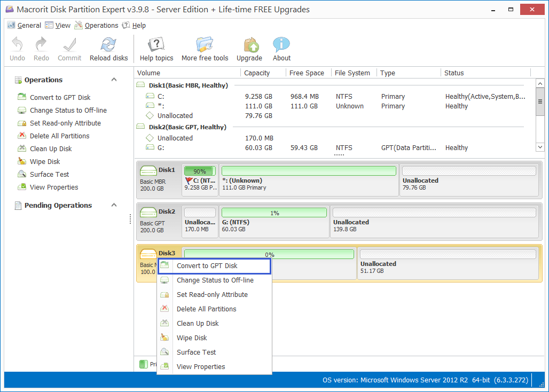Viewport: 549px width, 392px height.
Task: Collapse the Operations sidebar section
Action: click(x=114, y=79)
